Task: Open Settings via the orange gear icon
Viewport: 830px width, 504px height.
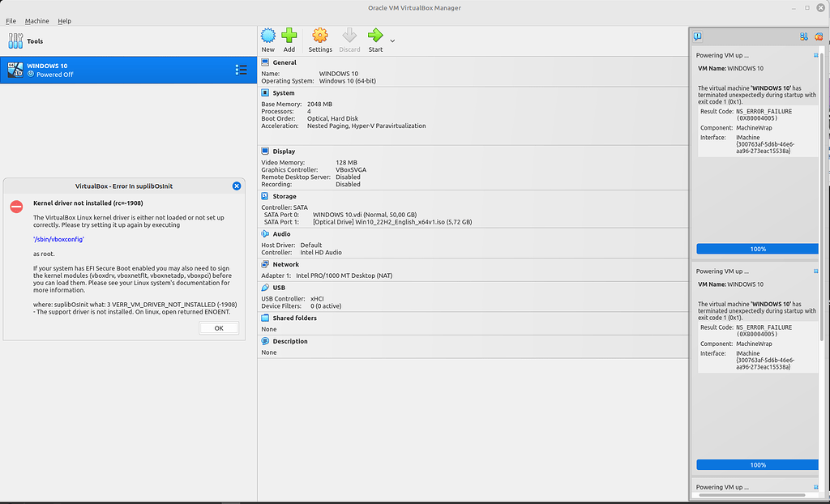Action: (x=320, y=36)
